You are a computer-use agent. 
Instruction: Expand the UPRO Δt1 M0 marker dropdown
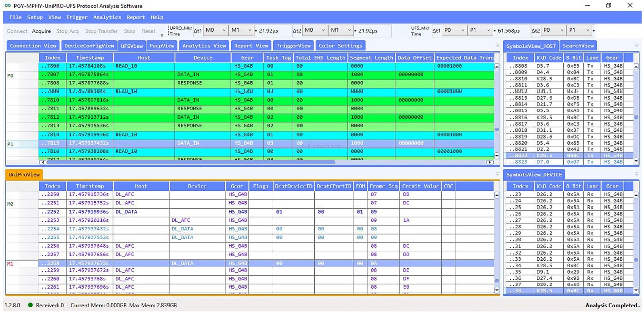tap(224, 30)
